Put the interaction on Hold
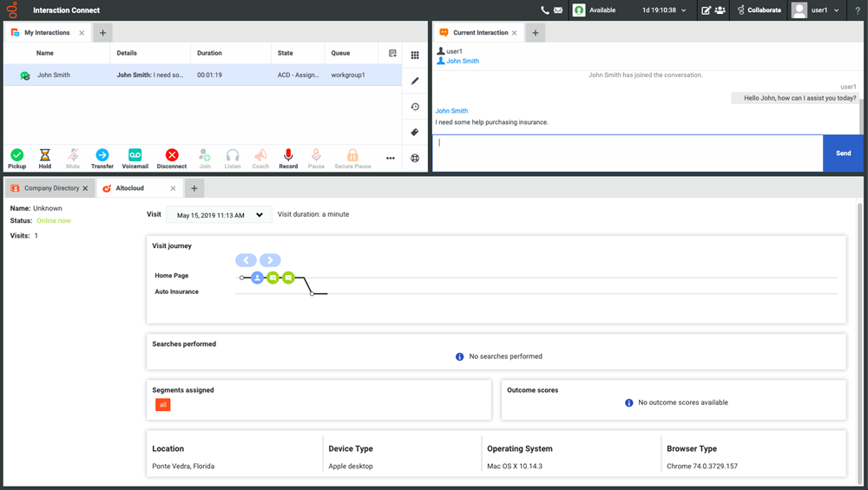The image size is (868, 490). coord(45,158)
